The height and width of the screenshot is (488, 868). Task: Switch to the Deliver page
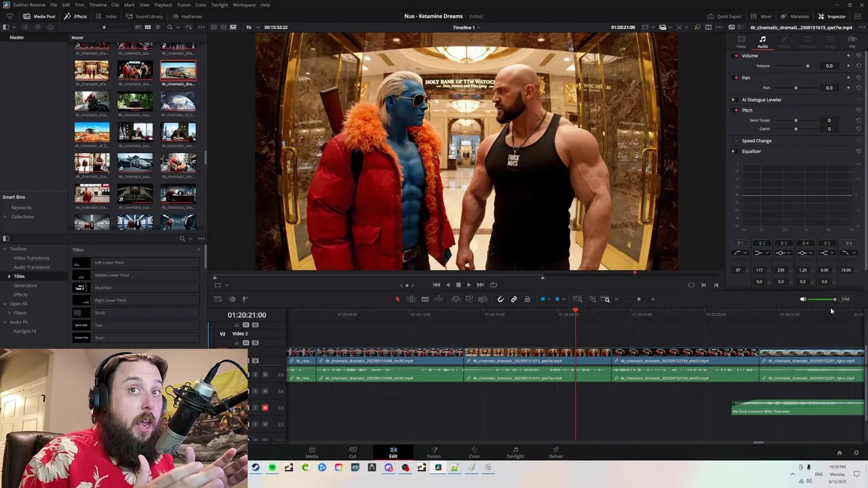(x=556, y=452)
